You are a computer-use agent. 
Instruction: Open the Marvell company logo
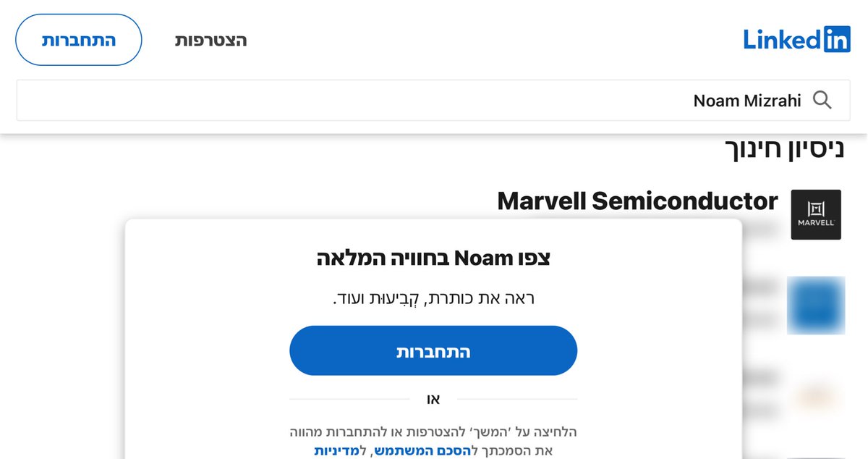pos(816,214)
